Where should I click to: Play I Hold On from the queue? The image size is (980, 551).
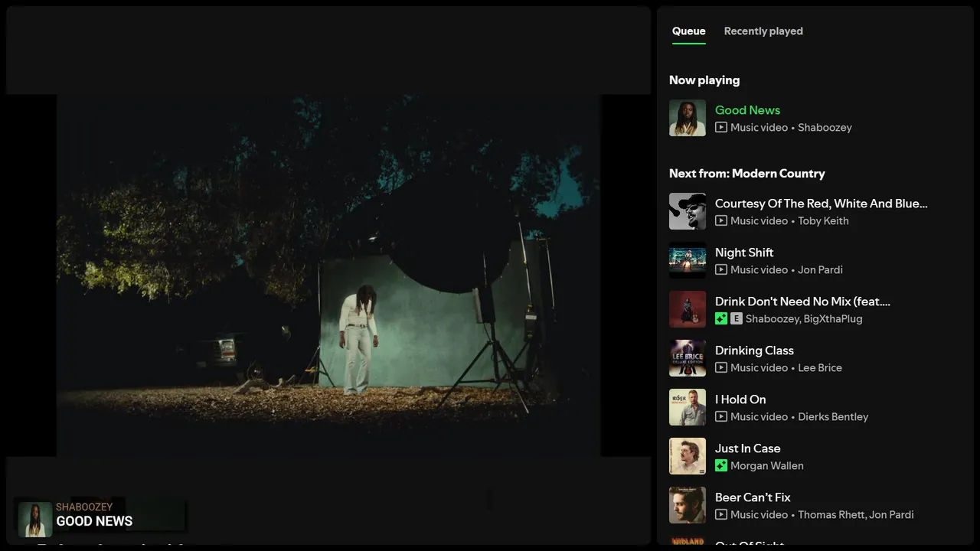tap(740, 399)
